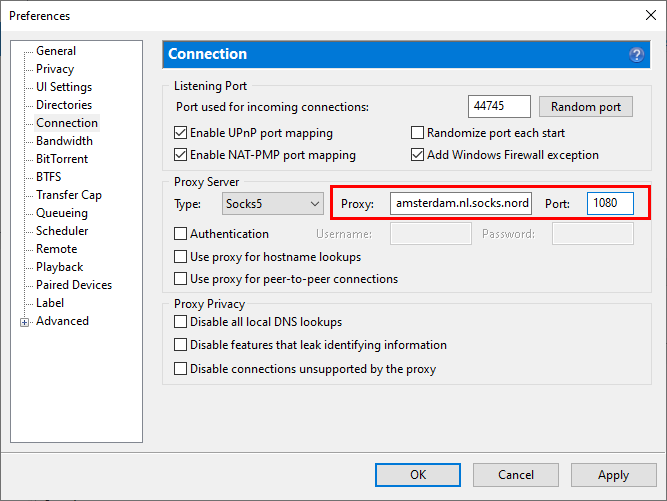667x501 pixels.
Task: Check Disable all local DNS lookups
Action: (x=181, y=322)
